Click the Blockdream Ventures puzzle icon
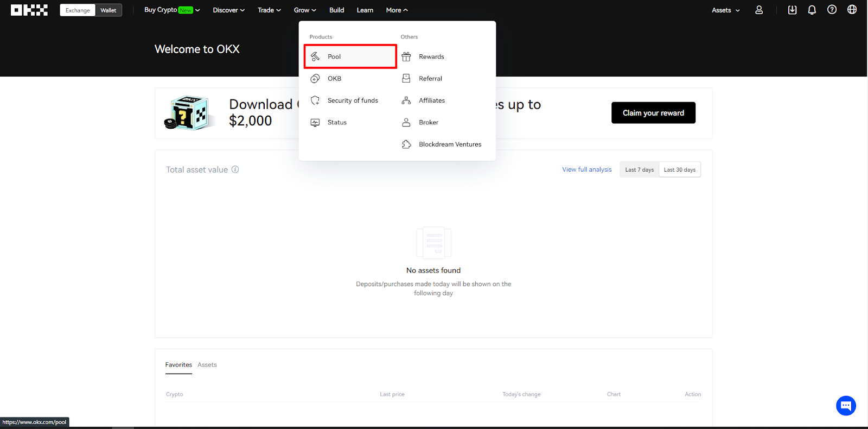 [406, 144]
